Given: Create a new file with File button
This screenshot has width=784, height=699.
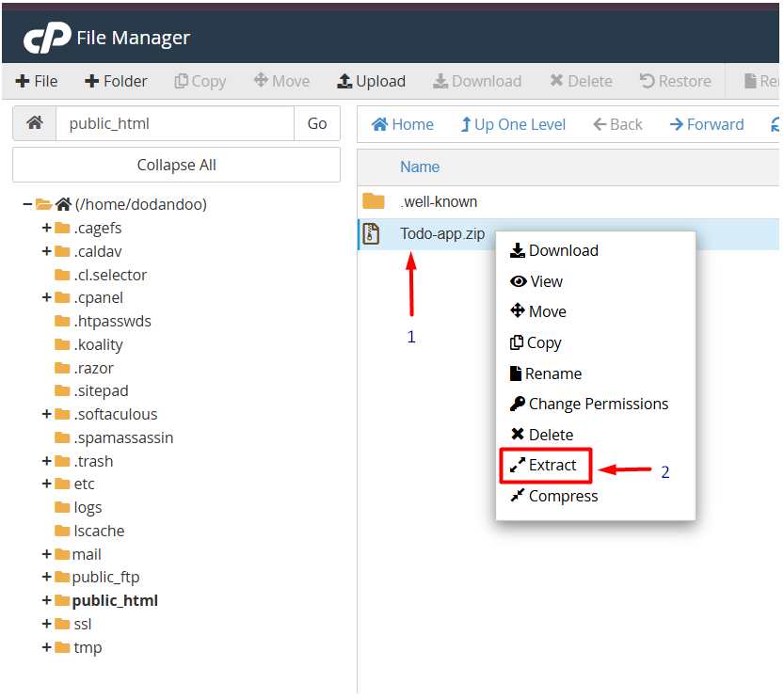Looking at the screenshot, I should coord(36,81).
